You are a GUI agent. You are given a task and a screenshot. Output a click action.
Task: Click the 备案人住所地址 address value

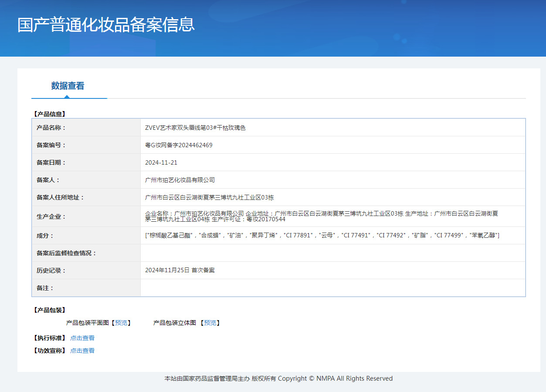(x=209, y=197)
